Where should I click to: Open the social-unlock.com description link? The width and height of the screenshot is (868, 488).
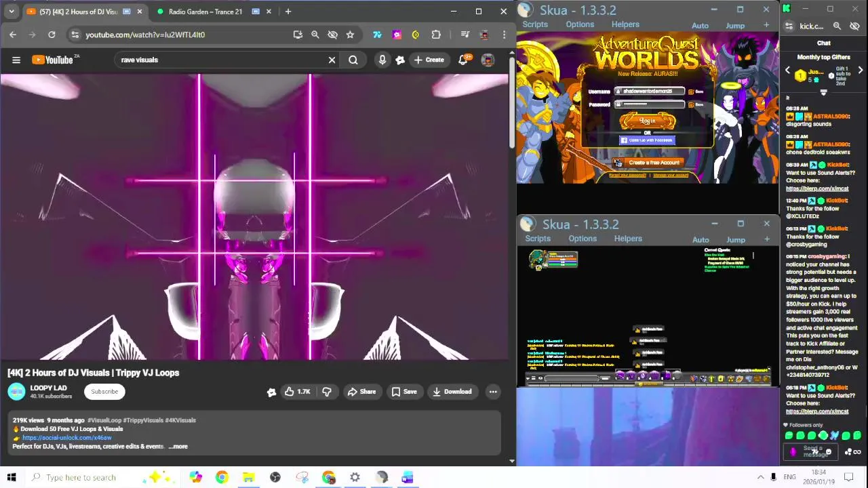click(x=66, y=438)
